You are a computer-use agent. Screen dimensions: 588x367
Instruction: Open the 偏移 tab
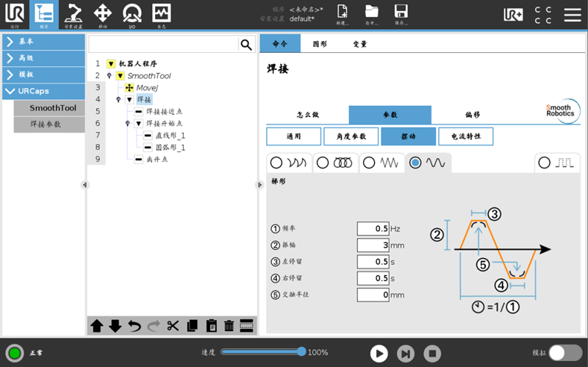coord(473,115)
